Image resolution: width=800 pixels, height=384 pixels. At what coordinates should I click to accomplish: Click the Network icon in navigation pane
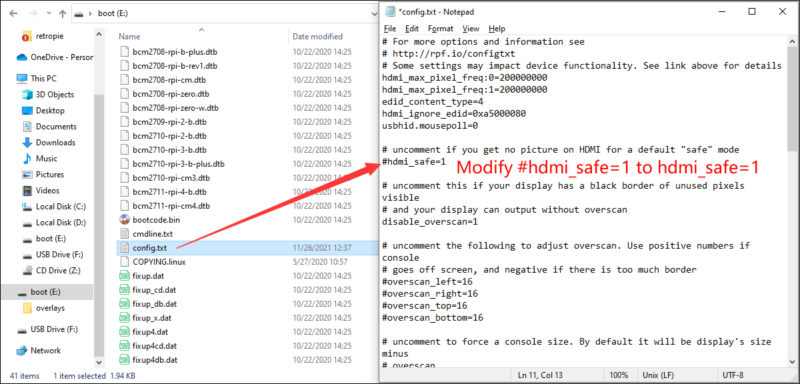(22, 350)
